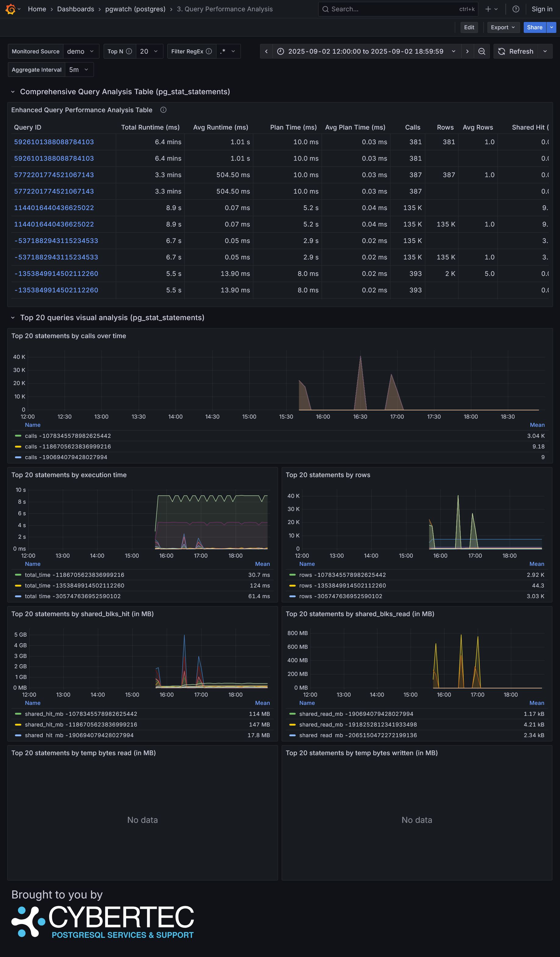
Task: Open the Aggregate Interval 5m dropdown
Action: pyautogui.click(x=79, y=70)
